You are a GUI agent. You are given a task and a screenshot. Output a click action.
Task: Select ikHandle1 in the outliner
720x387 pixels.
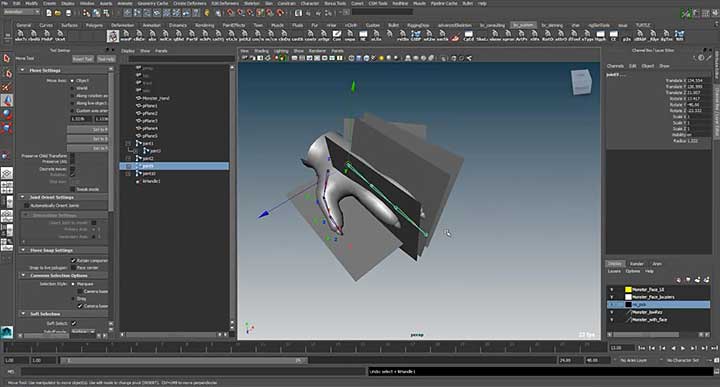pos(151,181)
